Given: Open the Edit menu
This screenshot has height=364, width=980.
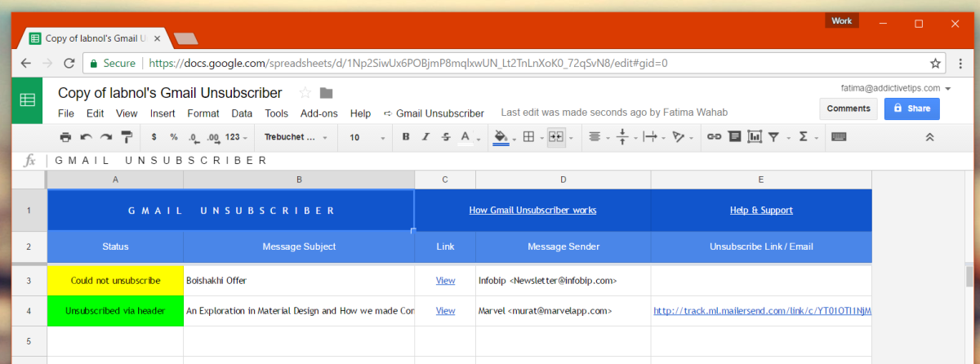Looking at the screenshot, I should click(95, 113).
